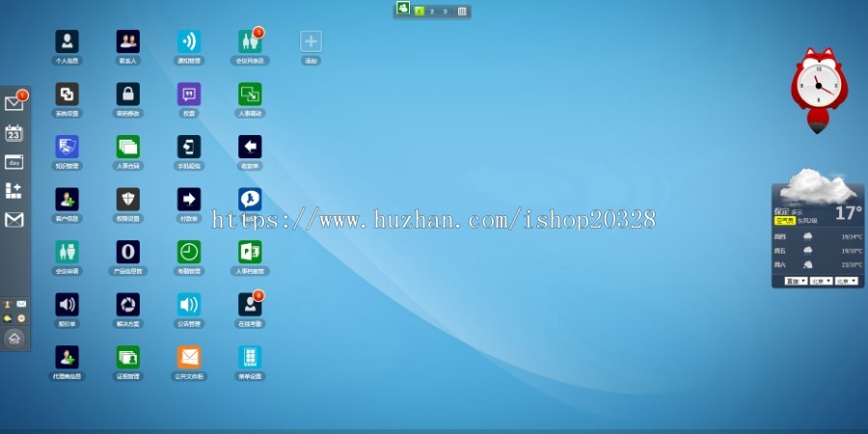Open the left-arrow 收款单 receipt app
The image size is (868, 434).
click(250, 147)
